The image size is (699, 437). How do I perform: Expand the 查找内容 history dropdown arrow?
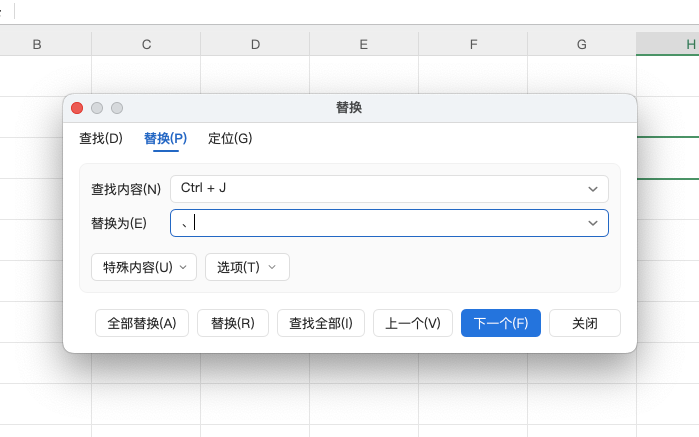pos(593,188)
